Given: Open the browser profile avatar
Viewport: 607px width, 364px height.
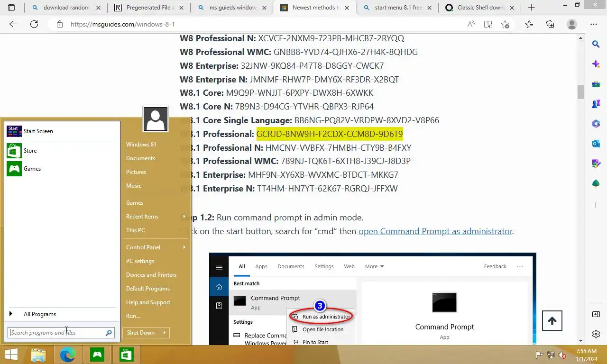Looking at the screenshot, I should (572, 24).
